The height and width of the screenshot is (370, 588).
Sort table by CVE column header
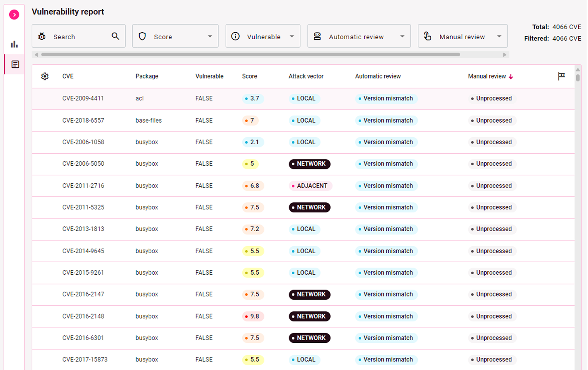coord(68,76)
